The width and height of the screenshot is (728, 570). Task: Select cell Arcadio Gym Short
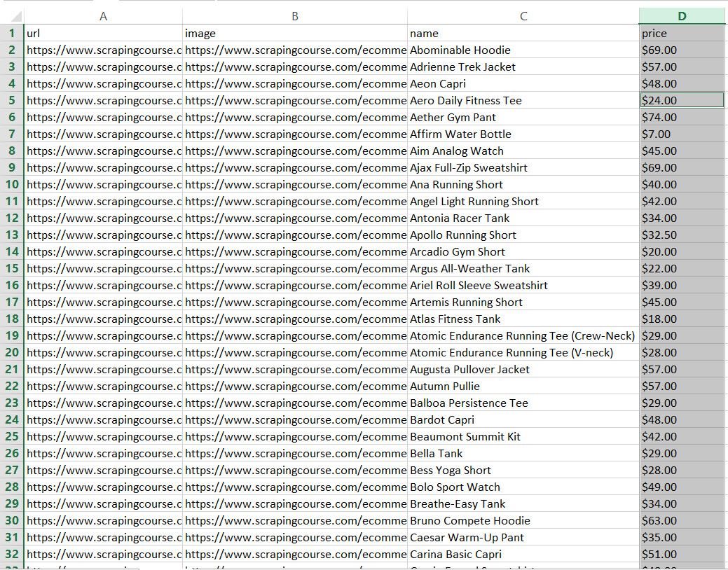point(523,251)
